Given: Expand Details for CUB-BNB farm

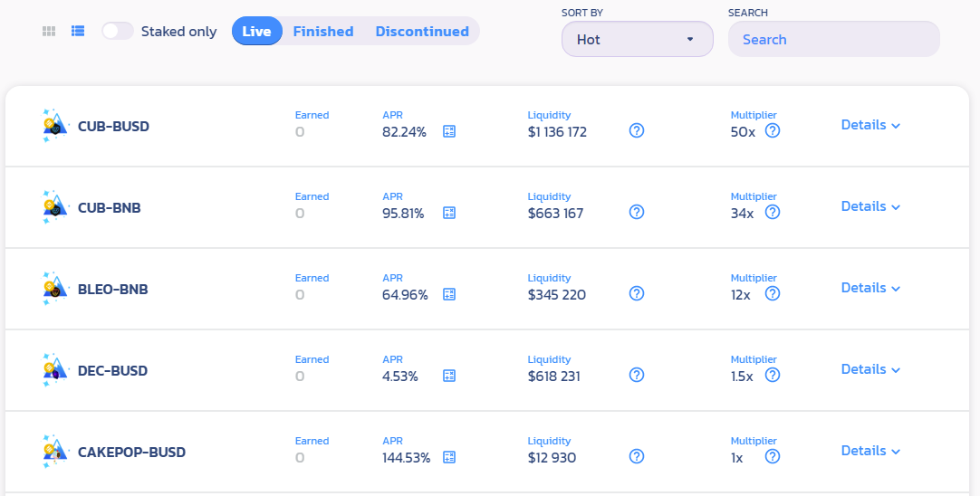Looking at the screenshot, I should pyautogui.click(x=870, y=206).
